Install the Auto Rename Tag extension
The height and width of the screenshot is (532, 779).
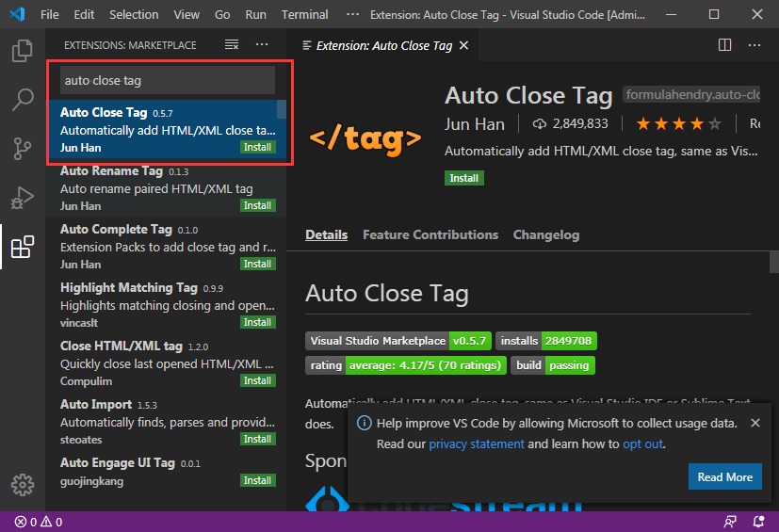pos(257,205)
